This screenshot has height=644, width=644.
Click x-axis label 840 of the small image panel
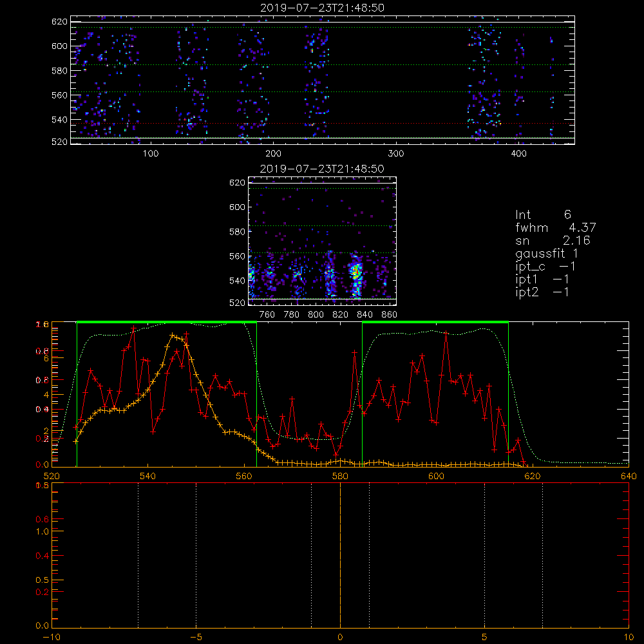pyautogui.click(x=365, y=315)
